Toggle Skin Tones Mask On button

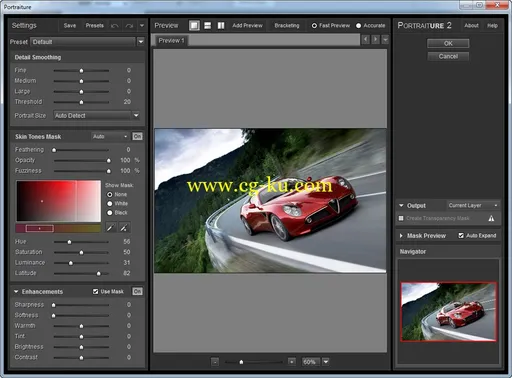[137, 136]
